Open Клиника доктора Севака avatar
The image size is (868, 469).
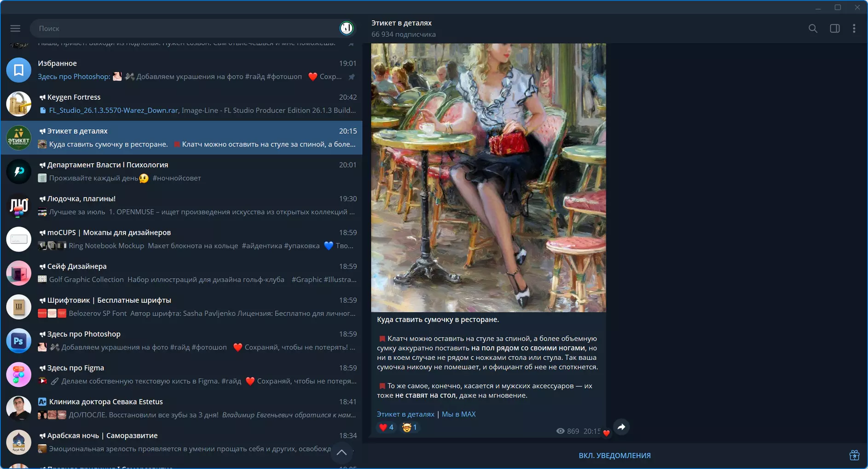[x=18, y=408]
